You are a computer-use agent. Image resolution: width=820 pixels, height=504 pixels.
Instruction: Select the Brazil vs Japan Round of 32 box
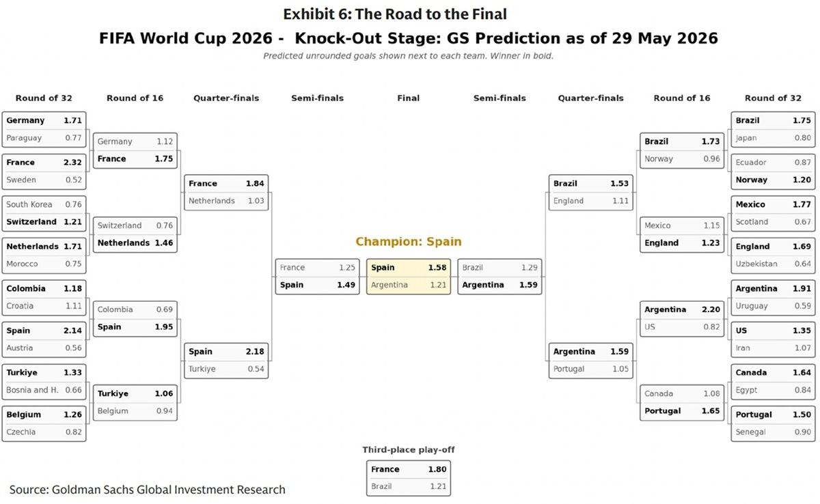774,129
